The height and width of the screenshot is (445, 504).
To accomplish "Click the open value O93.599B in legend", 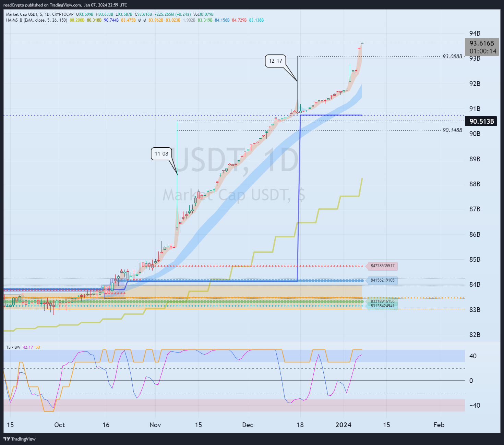I will click(85, 14).
